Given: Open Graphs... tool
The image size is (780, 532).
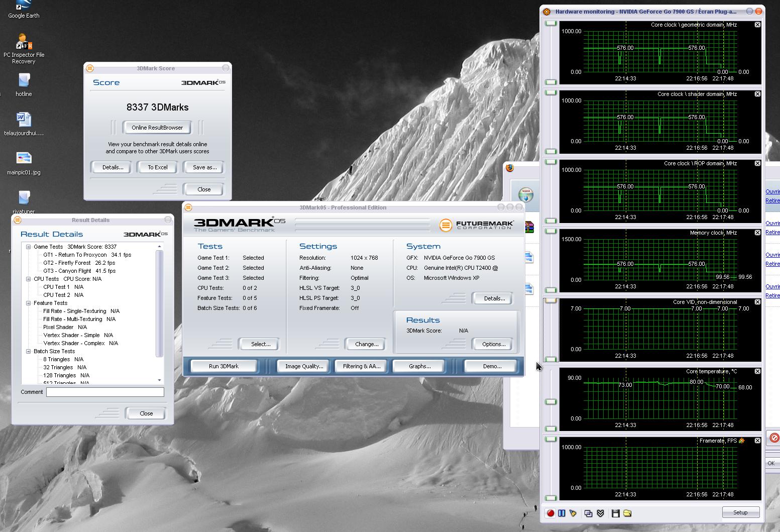Looking at the screenshot, I should (x=420, y=366).
